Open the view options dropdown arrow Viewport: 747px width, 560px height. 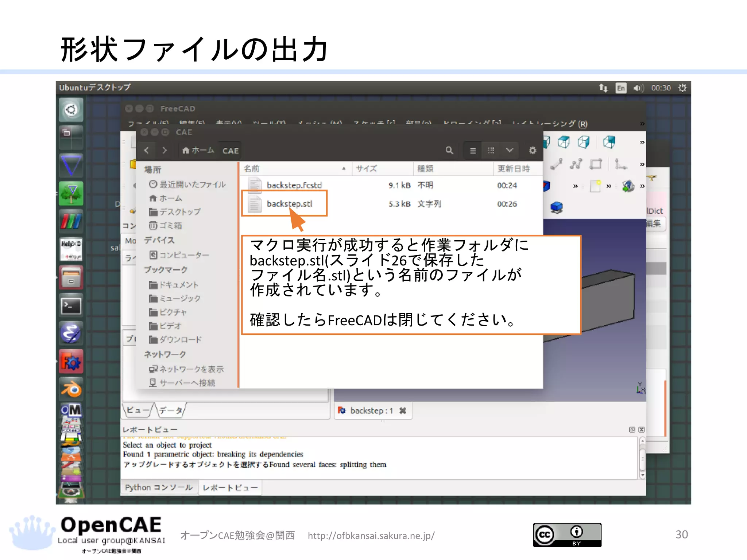(x=510, y=150)
